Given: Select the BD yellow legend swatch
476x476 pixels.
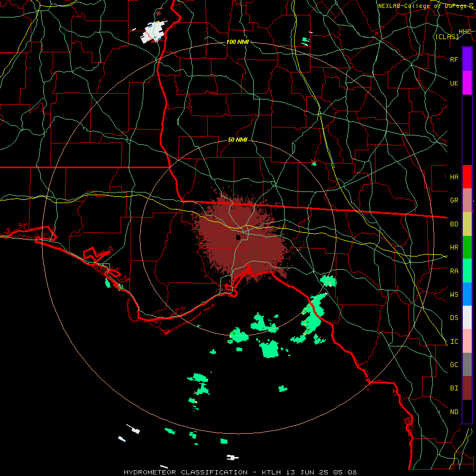Looking at the screenshot, I should coord(467,224).
